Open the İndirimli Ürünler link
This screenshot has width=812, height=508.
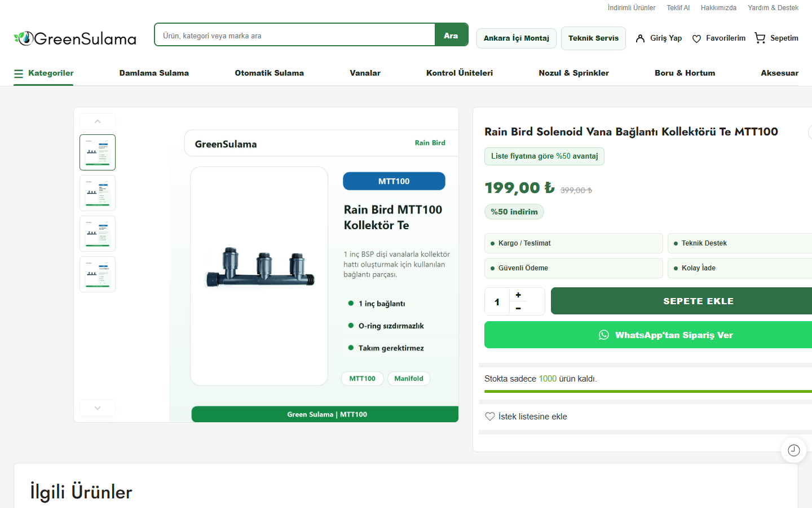[x=632, y=8]
